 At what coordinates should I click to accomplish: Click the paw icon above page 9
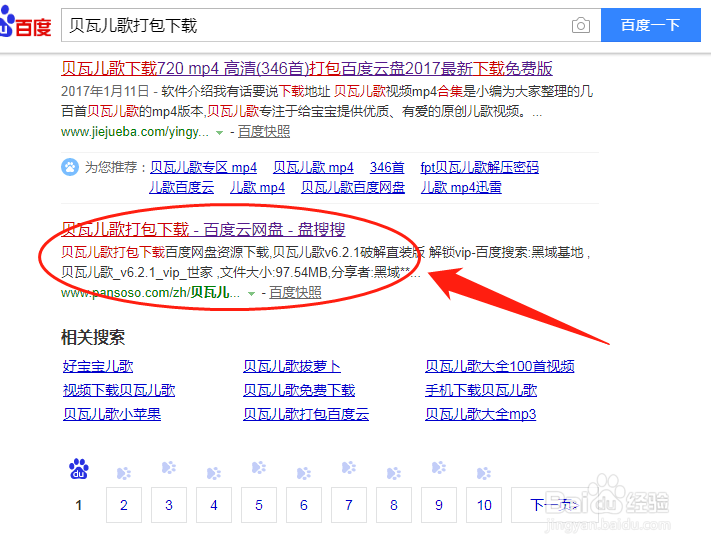tap(439, 467)
